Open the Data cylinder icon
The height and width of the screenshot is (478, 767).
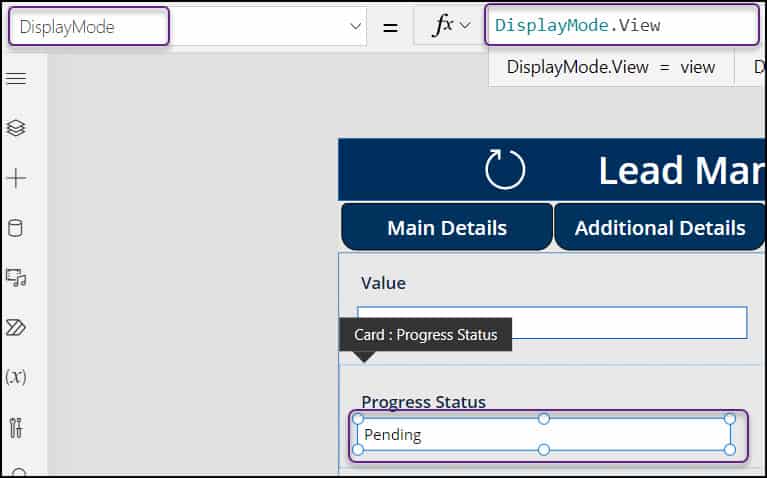tap(15, 228)
